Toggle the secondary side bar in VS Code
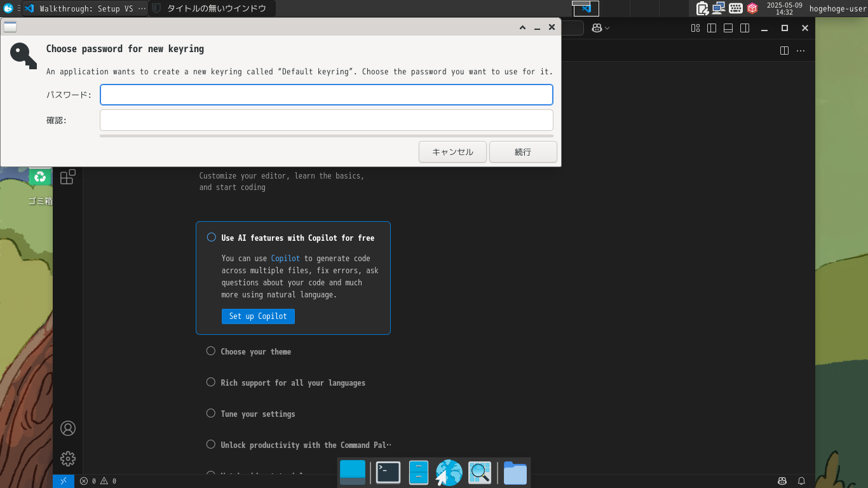 click(x=745, y=28)
